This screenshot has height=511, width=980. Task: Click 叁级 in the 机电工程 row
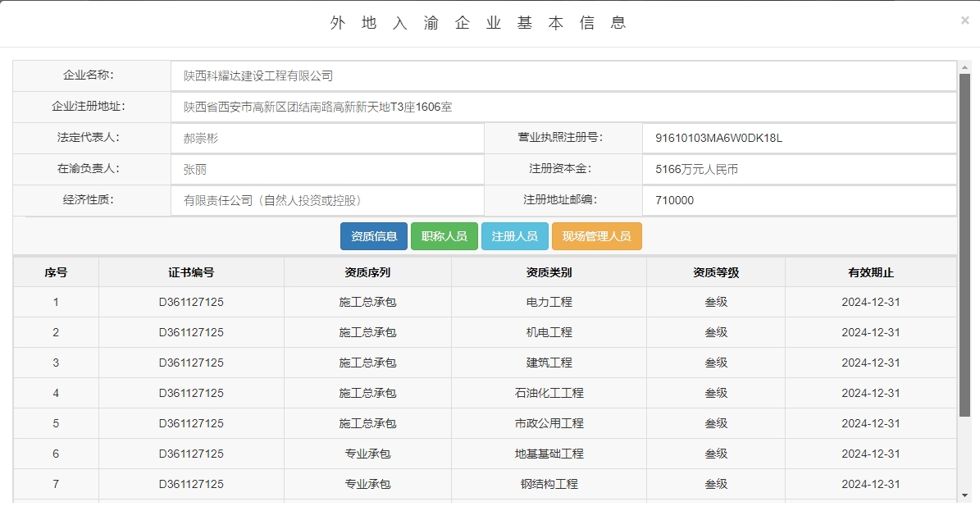(716, 332)
